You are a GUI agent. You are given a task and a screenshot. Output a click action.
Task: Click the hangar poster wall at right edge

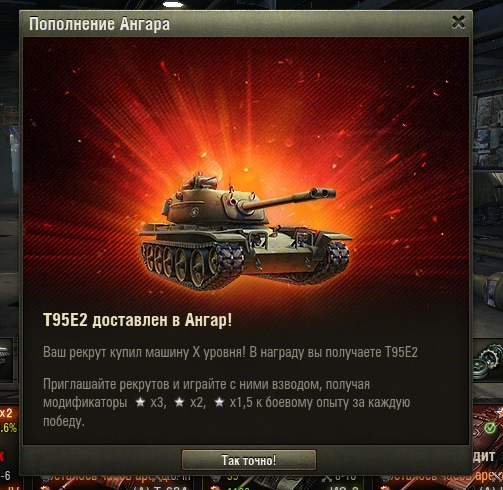coord(488,130)
